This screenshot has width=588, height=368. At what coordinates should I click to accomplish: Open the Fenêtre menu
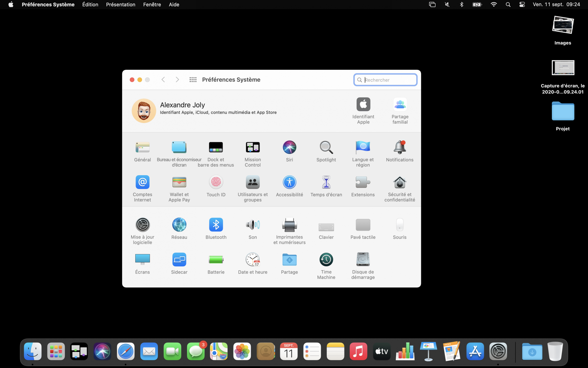coord(152,4)
